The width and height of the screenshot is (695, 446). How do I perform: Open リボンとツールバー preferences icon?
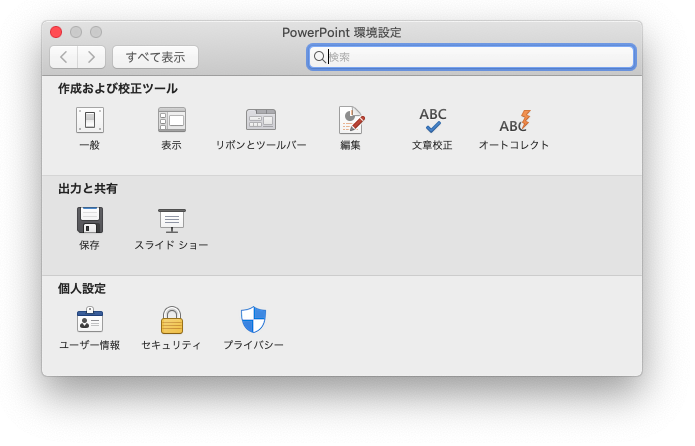coord(261,120)
